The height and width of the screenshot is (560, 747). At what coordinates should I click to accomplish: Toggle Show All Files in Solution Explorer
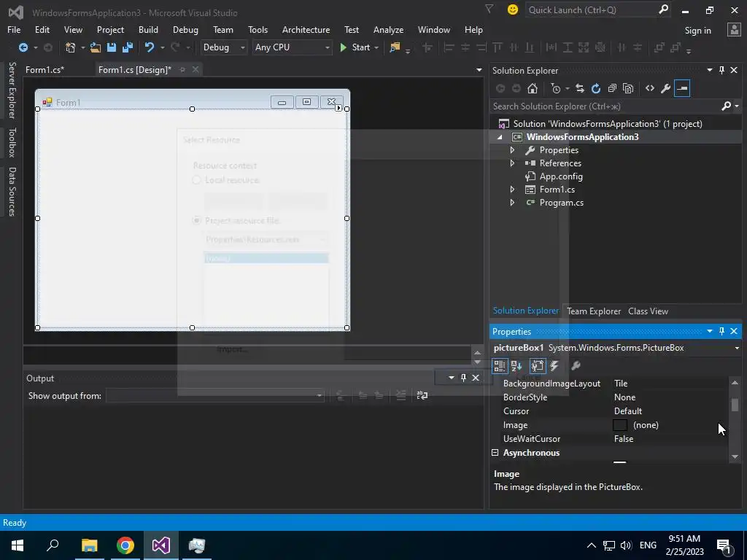point(628,88)
